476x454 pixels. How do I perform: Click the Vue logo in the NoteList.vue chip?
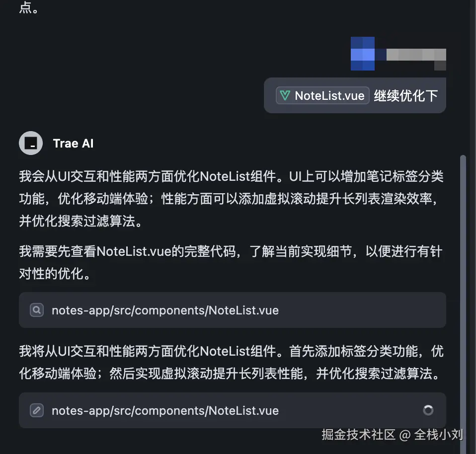[x=285, y=95]
